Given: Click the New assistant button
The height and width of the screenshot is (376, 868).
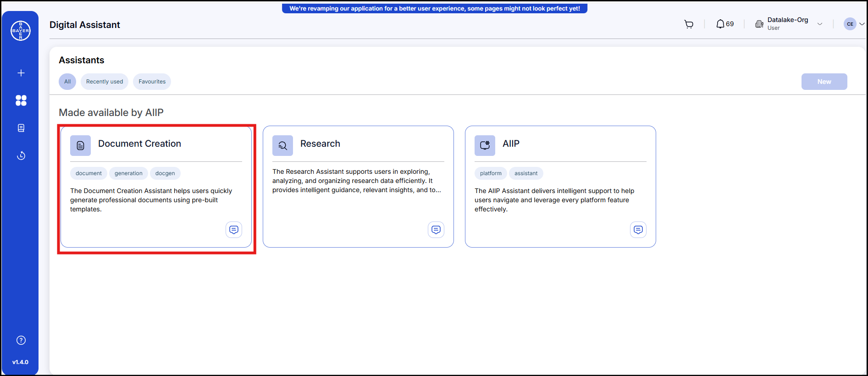Looking at the screenshot, I should click(824, 82).
